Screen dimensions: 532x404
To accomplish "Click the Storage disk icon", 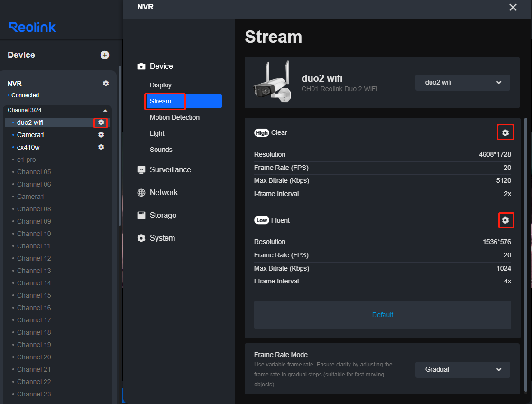I will coord(141,216).
